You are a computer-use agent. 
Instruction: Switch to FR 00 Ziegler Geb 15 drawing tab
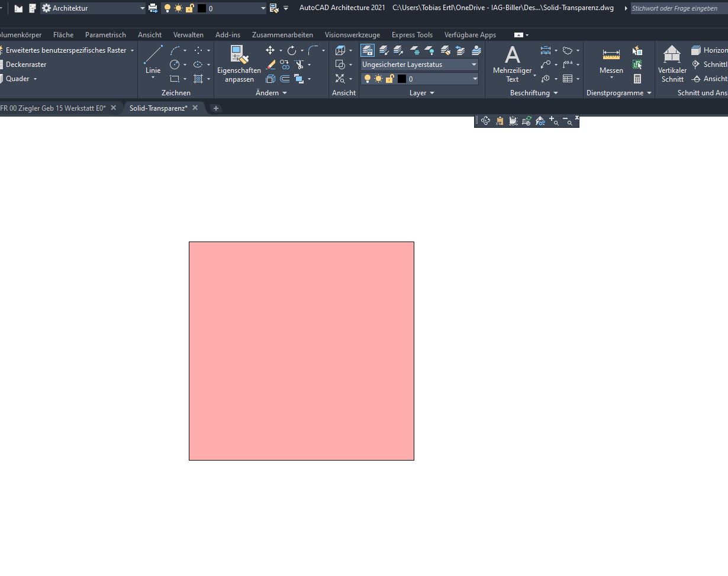pos(53,108)
